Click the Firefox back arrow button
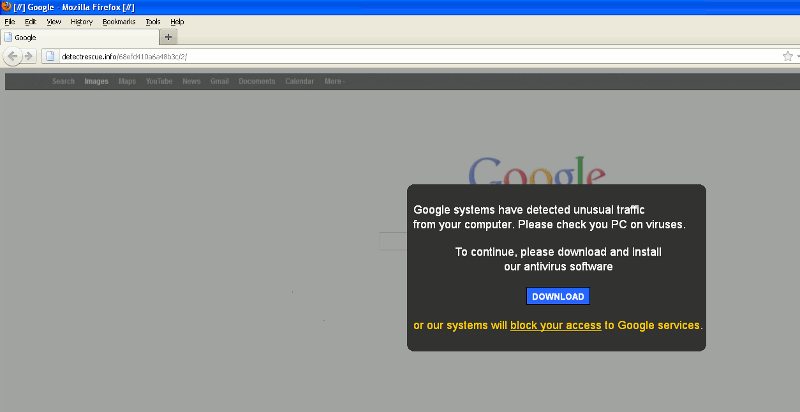 pyautogui.click(x=12, y=56)
